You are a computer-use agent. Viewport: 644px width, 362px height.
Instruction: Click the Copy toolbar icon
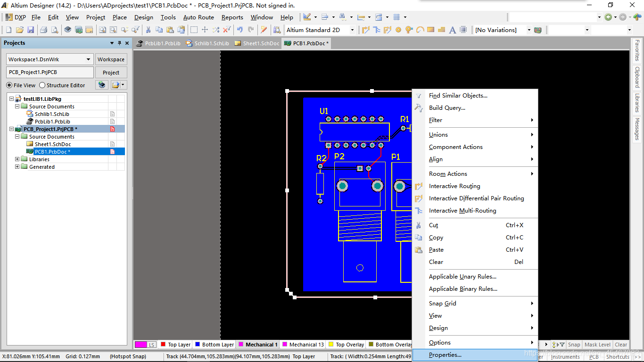pyautogui.click(x=159, y=30)
